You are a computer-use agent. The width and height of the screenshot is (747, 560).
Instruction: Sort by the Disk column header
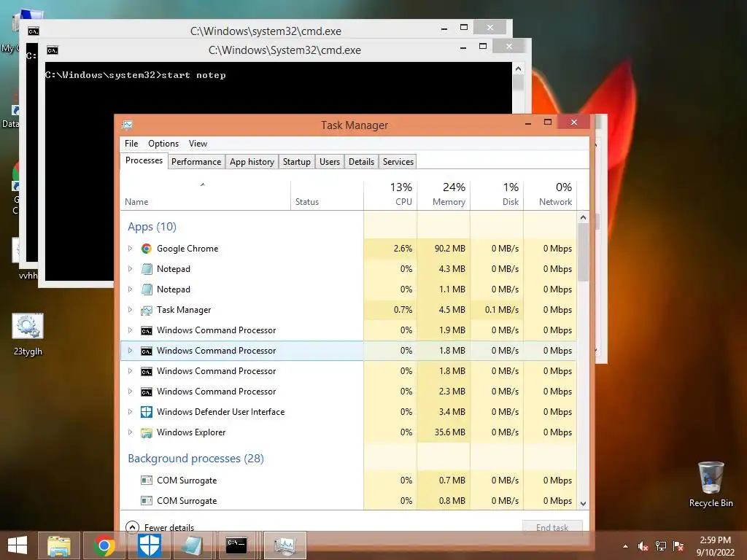click(x=497, y=195)
